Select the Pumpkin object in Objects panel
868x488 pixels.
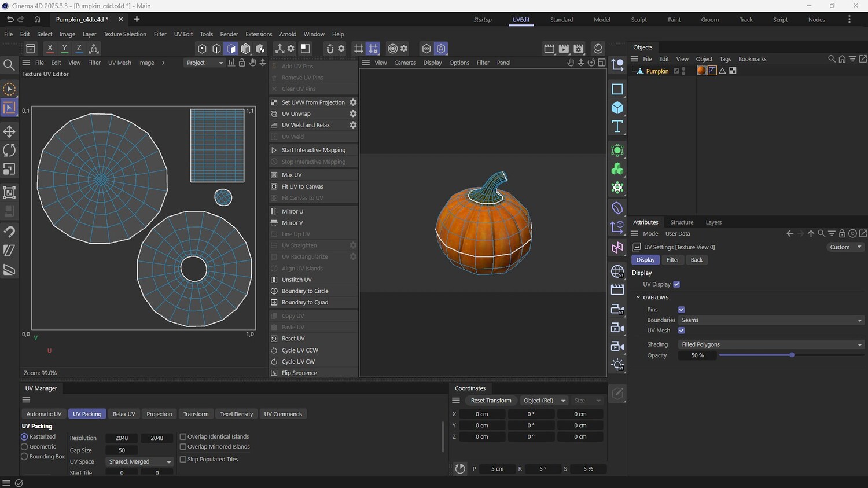tap(657, 71)
